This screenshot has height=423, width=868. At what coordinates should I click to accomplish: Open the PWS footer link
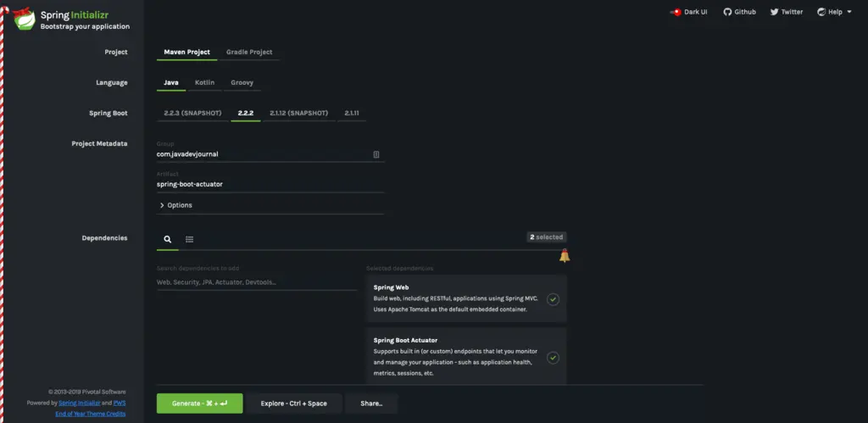[120, 403]
